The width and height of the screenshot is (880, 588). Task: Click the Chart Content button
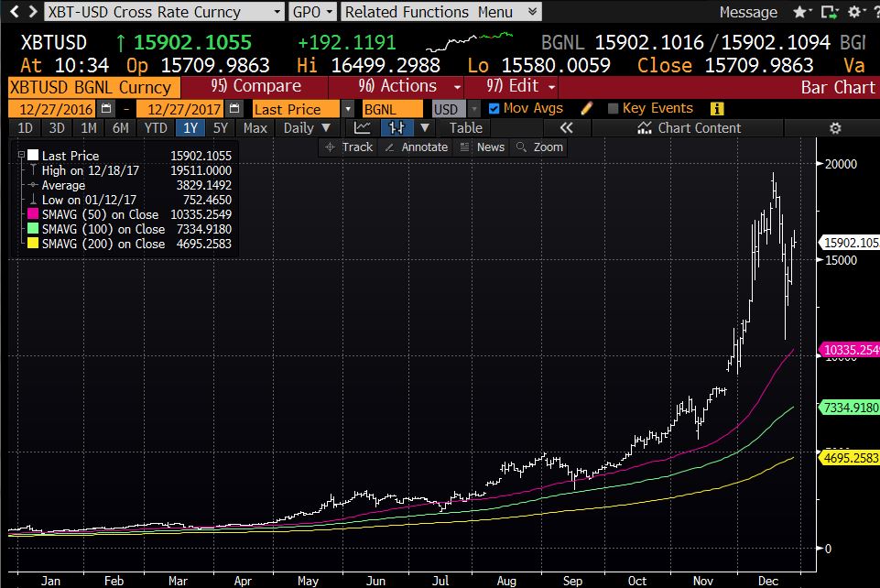pos(690,128)
